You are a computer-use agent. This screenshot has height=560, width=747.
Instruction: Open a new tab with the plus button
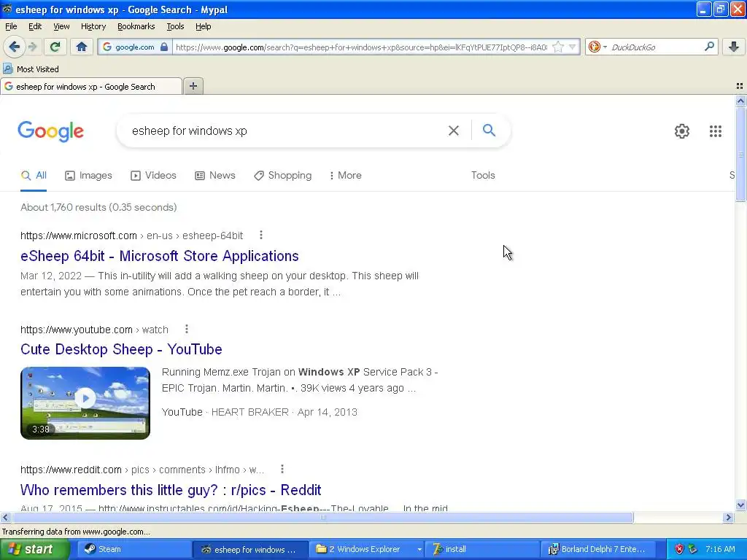pyautogui.click(x=193, y=86)
